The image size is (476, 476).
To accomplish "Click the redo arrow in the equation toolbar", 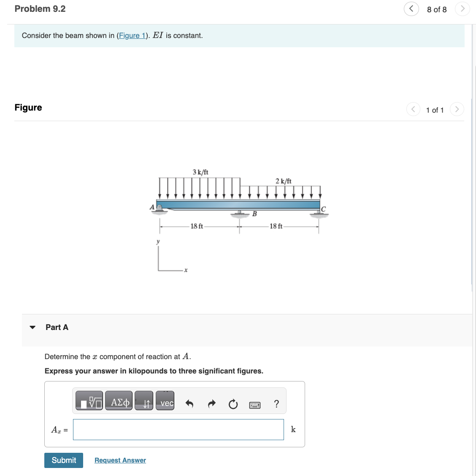I will point(211,403).
